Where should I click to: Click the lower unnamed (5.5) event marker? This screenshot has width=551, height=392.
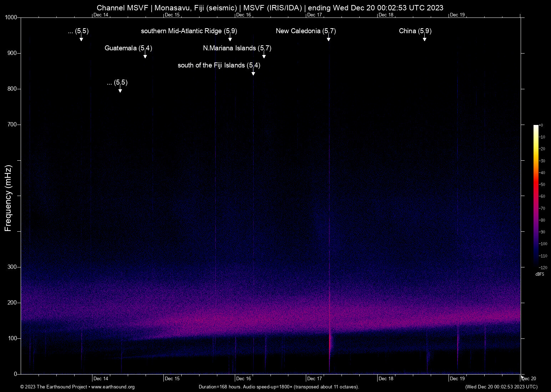120,90
